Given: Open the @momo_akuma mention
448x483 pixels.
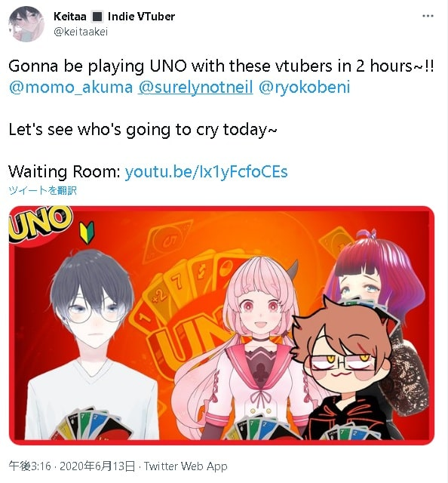Looking at the screenshot, I should pos(70,88).
